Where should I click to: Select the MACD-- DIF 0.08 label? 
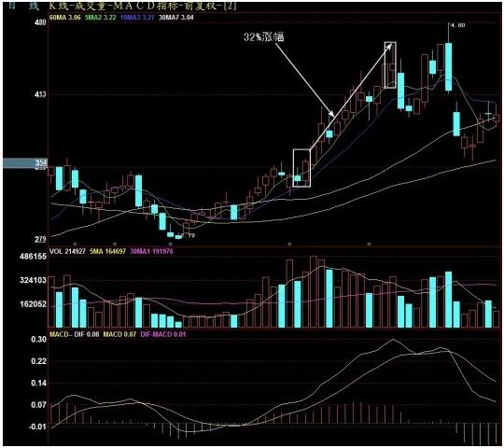75,334
